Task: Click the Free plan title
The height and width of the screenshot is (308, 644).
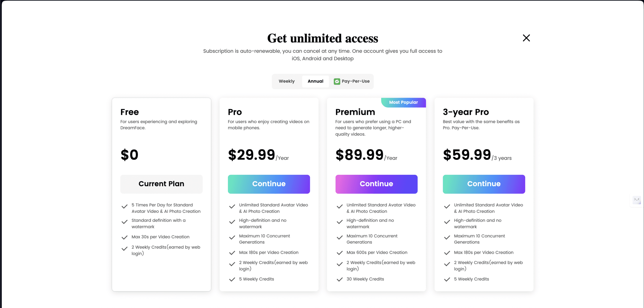Action: click(x=130, y=112)
